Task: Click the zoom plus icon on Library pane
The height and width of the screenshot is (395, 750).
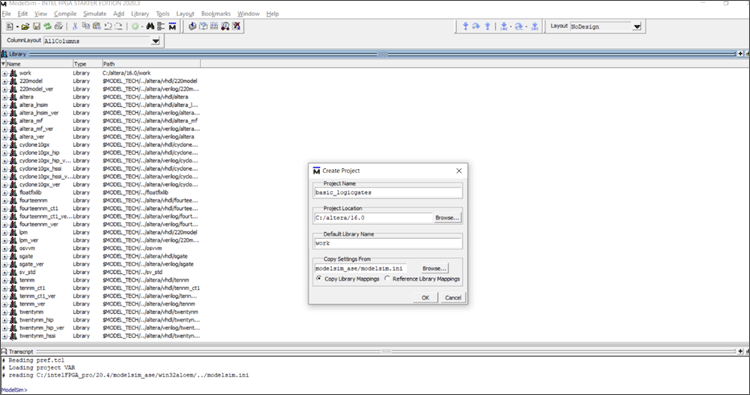Action: click(x=740, y=54)
